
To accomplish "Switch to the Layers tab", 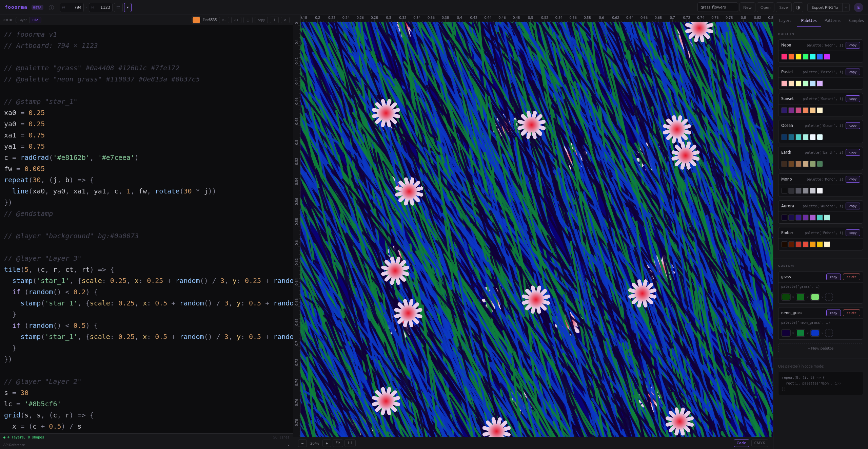I will 785,21.
